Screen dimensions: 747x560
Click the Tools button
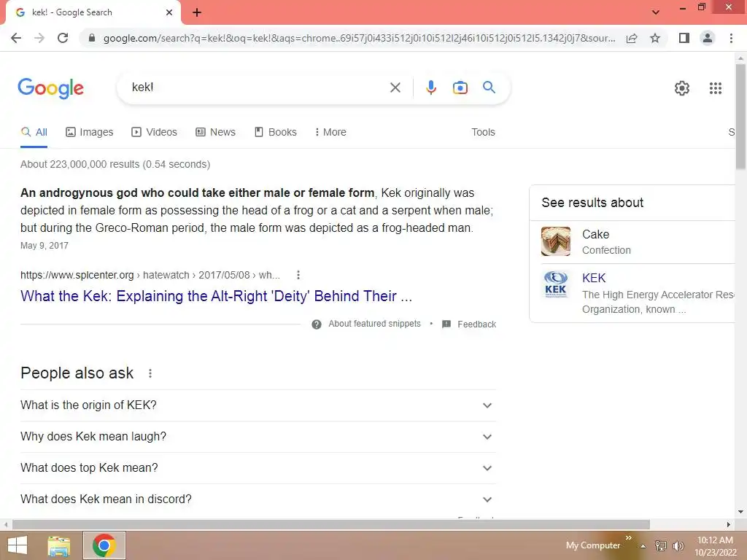point(483,132)
